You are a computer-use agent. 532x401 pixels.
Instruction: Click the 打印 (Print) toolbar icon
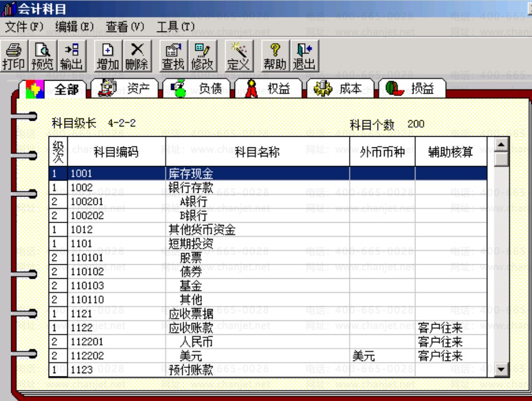tap(13, 56)
